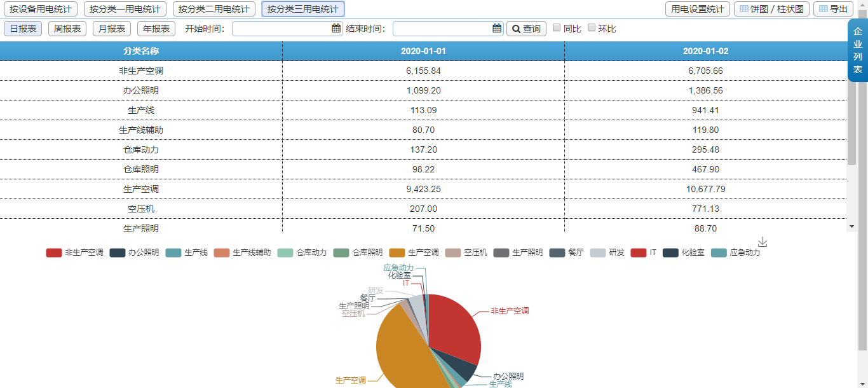Switch to 按分类一用电统计 tab

click(125, 9)
